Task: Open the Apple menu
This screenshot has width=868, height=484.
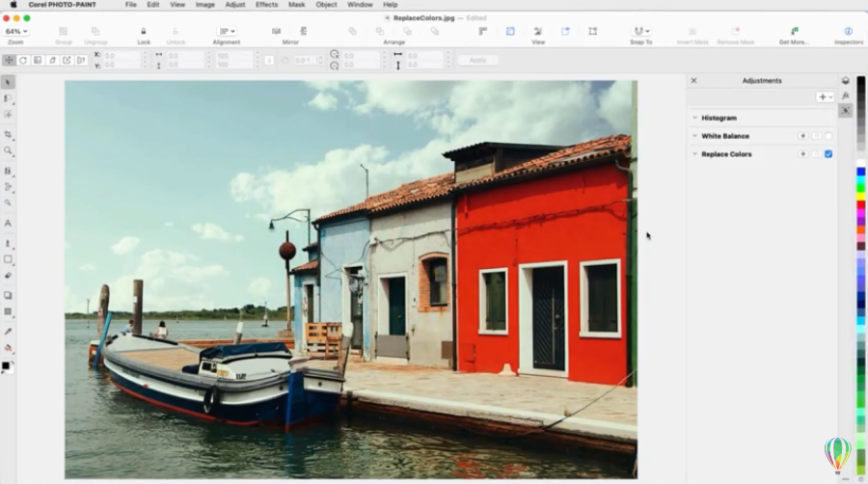Action: (x=14, y=5)
